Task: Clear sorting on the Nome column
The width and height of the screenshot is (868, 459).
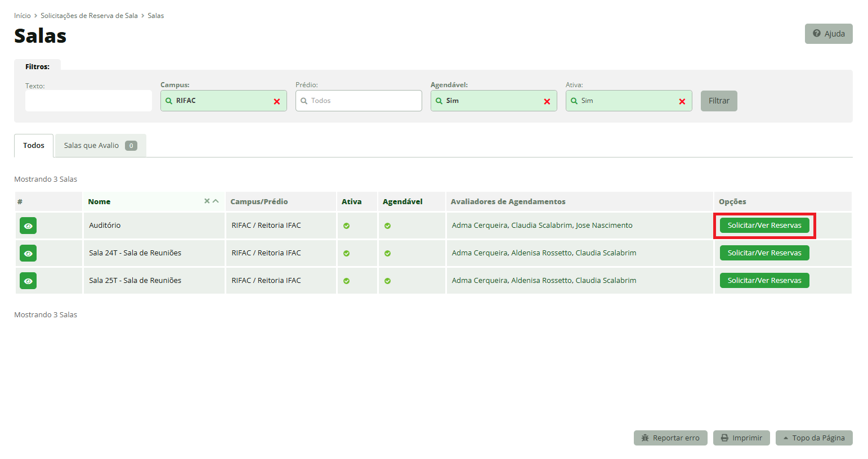Action: [x=207, y=201]
